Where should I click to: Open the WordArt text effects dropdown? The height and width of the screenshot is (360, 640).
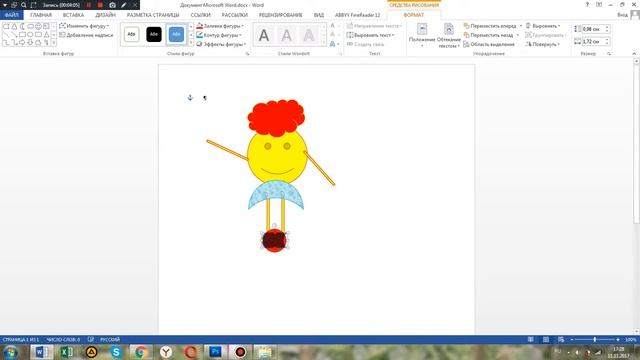334,44
